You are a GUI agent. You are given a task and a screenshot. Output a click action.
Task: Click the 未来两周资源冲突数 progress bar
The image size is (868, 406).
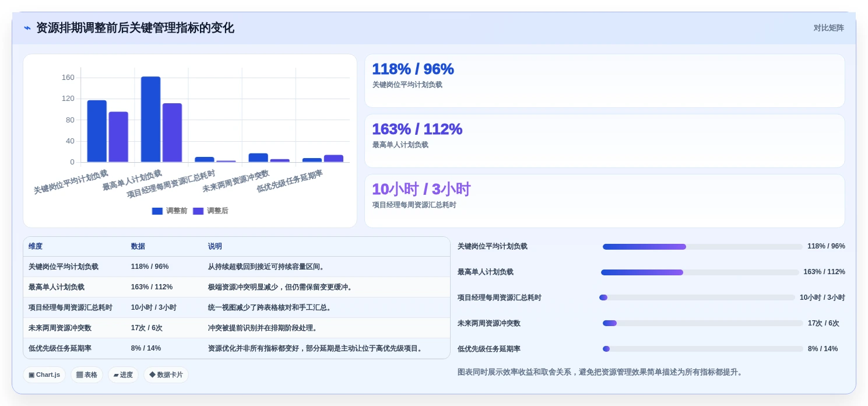coord(703,323)
